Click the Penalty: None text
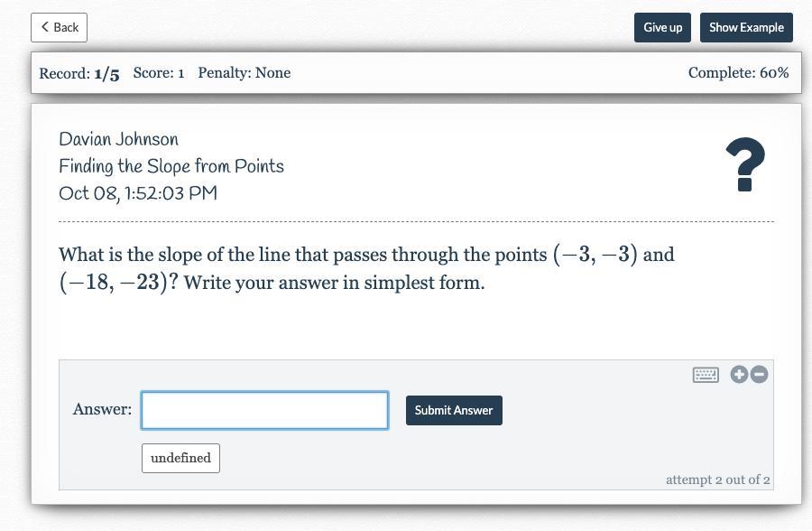 point(244,72)
